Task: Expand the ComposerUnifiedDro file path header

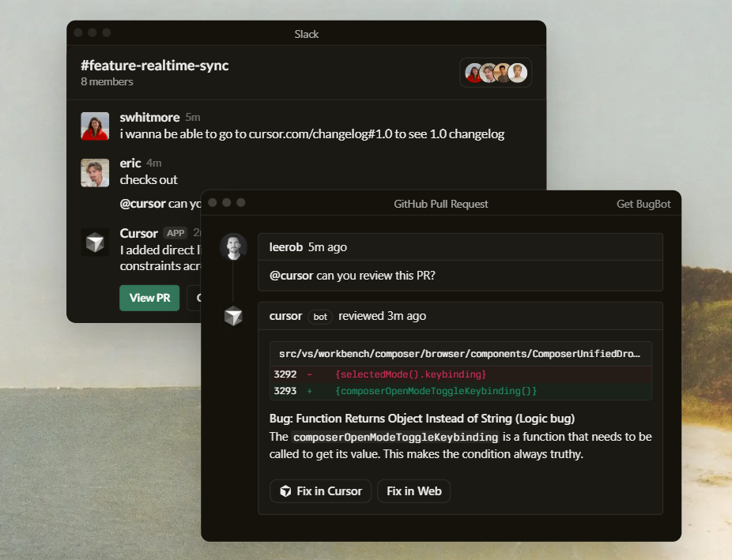Action: pos(460,354)
